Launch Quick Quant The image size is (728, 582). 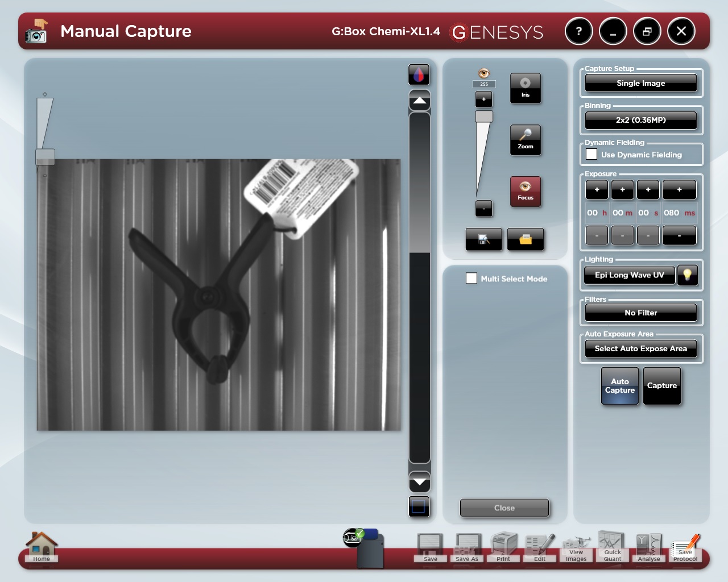pyautogui.click(x=613, y=547)
